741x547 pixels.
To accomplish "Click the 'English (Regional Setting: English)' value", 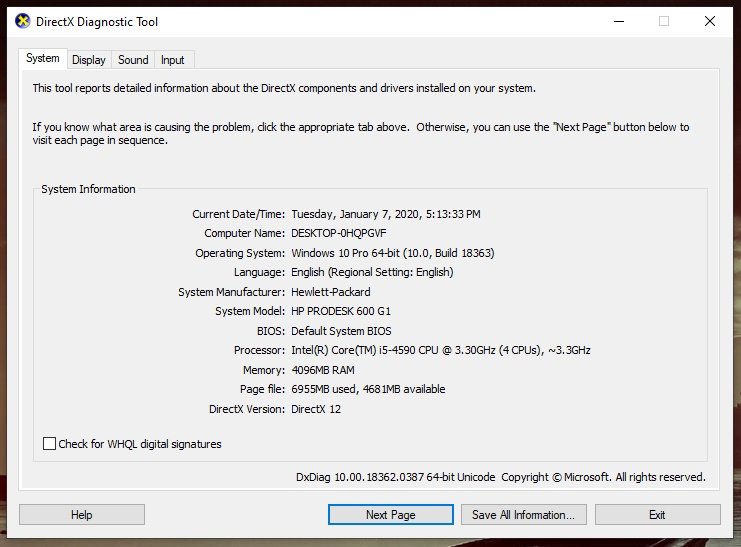I will tap(372, 272).
